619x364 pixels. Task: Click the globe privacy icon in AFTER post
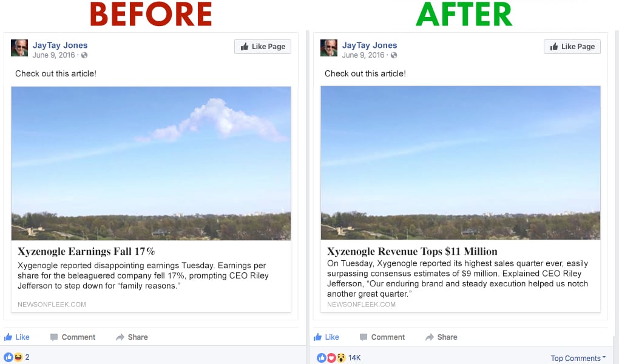tap(394, 55)
